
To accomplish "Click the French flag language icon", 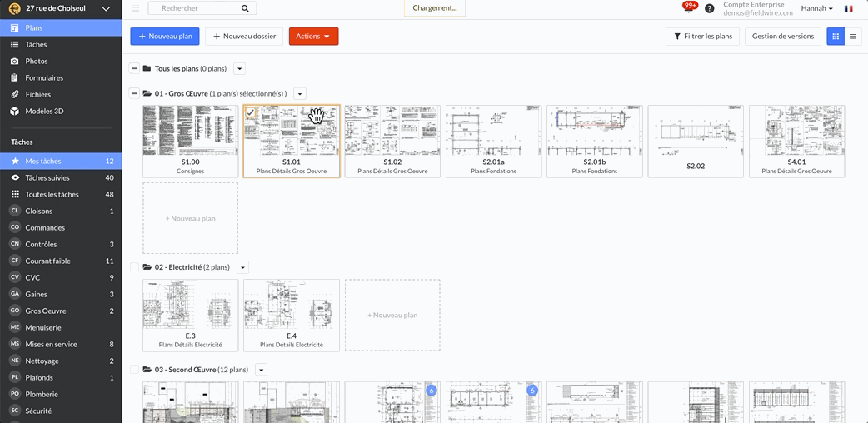I will 848,8.
